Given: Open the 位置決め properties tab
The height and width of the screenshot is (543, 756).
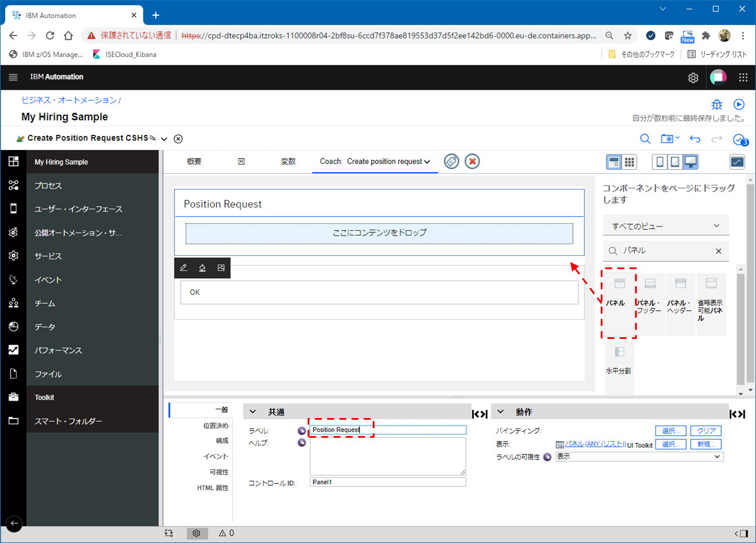Looking at the screenshot, I should [x=216, y=426].
